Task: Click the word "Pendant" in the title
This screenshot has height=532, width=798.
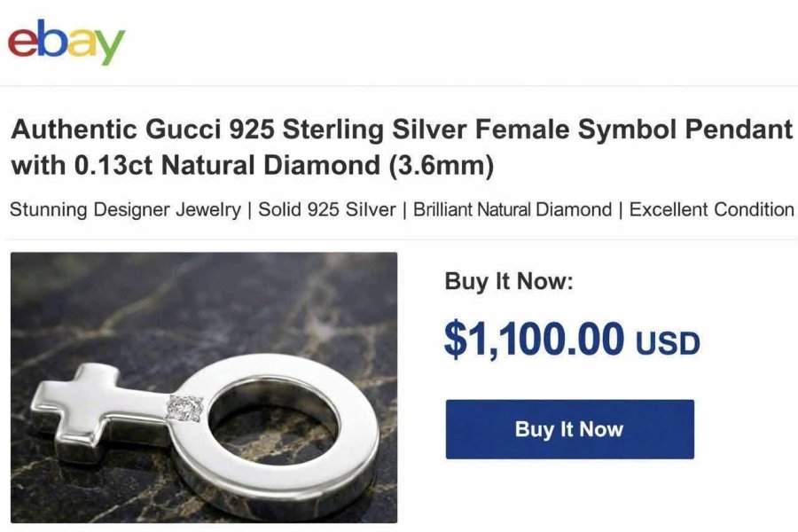Action: pyautogui.click(x=739, y=129)
